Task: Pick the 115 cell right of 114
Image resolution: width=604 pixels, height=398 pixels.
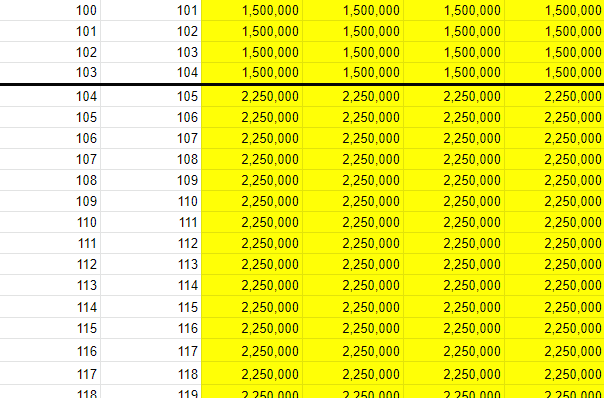Action: point(151,307)
